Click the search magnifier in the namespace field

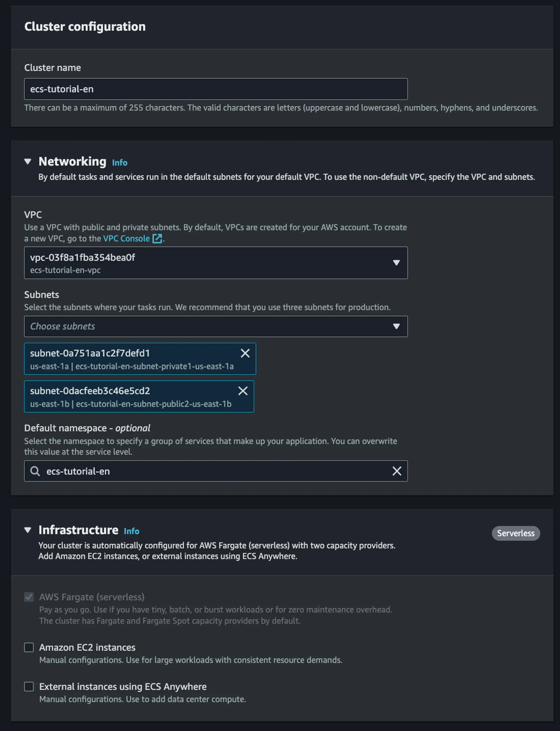click(35, 471)
